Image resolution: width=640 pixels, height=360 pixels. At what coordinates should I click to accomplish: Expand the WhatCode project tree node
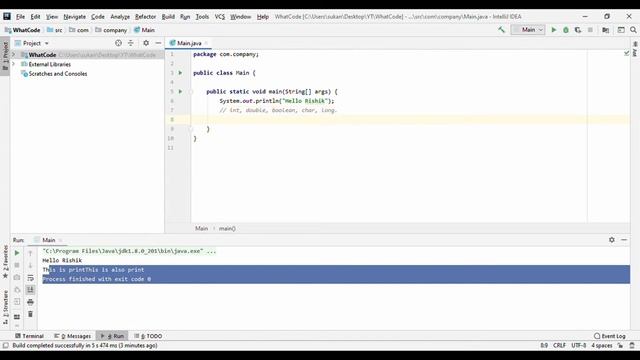coord(13,55)
